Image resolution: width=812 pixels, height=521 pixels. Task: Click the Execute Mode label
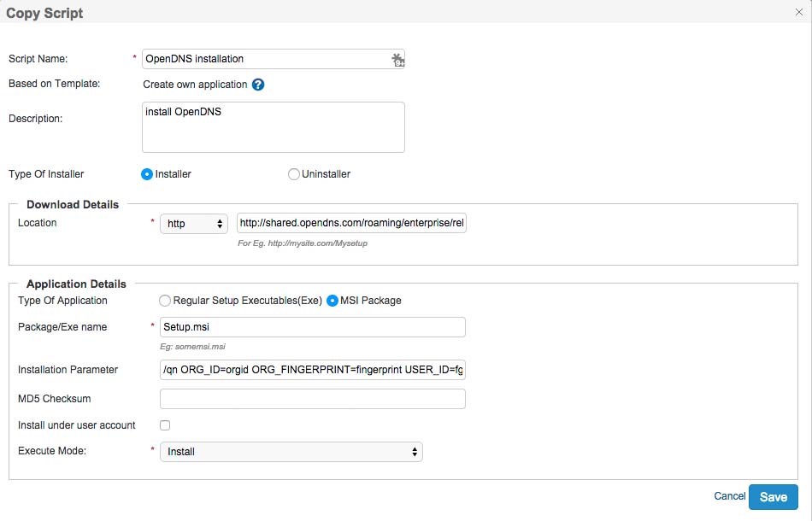52,451
